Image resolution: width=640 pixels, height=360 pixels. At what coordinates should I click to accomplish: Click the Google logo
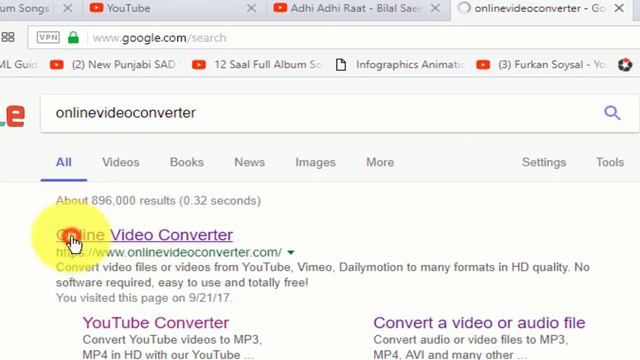[x=12, y=116]
